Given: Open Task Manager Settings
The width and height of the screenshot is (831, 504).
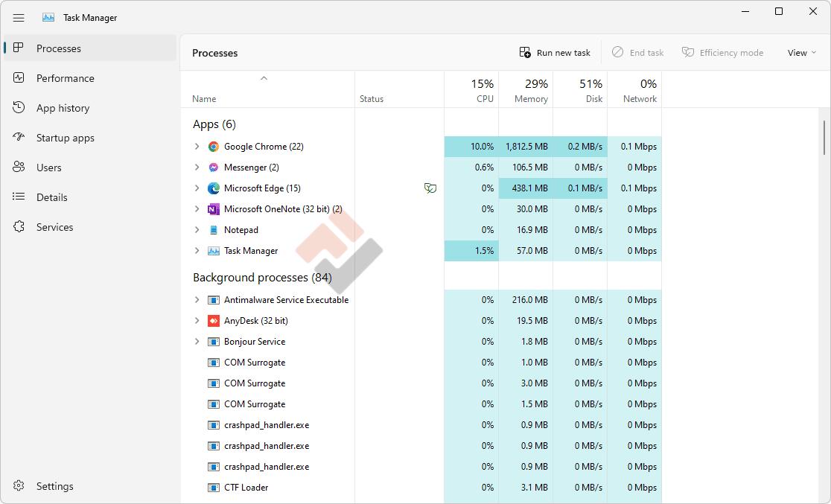Looking at the screenshot, I should (x=54, y=486).
